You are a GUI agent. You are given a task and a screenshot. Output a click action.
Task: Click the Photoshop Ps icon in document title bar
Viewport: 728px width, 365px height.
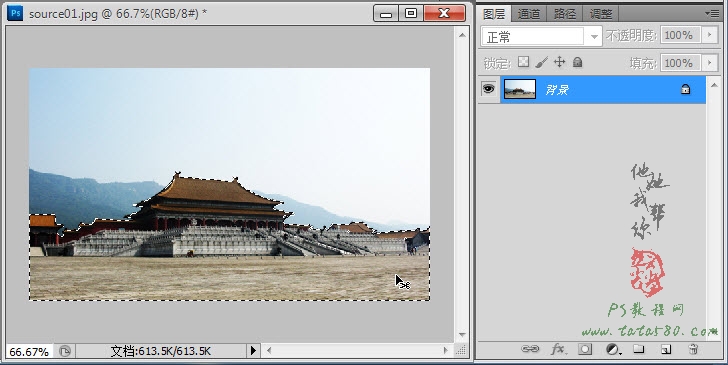pyautogui.click(x=14, y=13)
